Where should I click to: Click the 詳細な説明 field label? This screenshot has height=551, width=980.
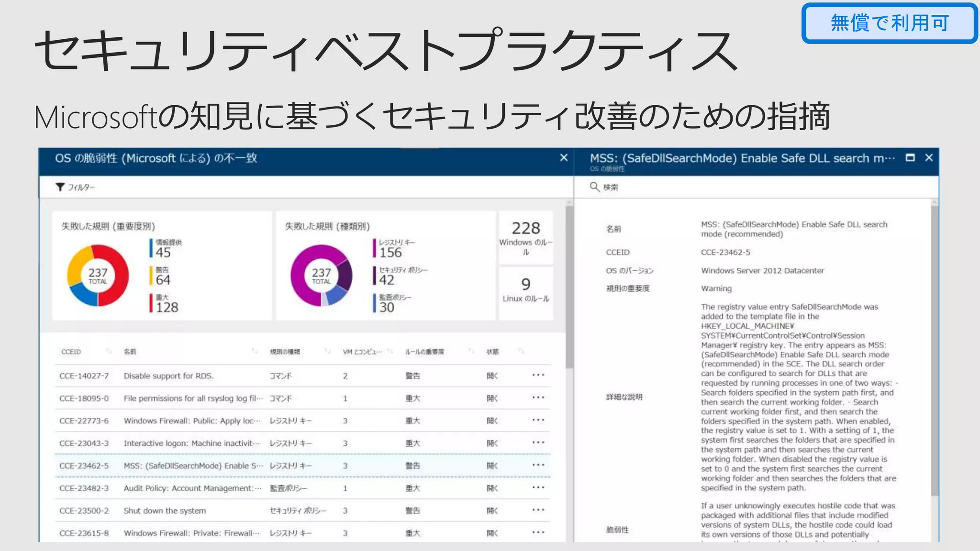[624, 397]
